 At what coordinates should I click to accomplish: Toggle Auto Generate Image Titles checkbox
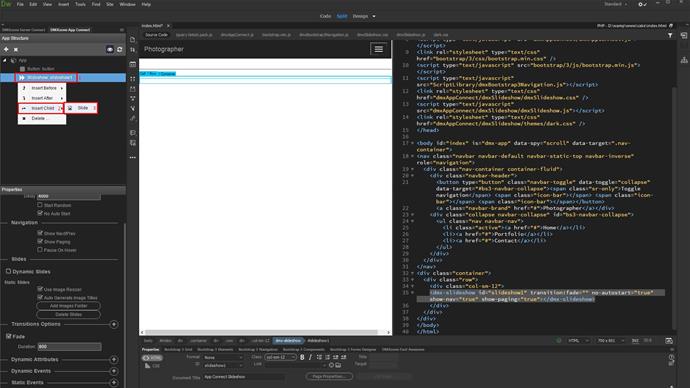[40, 297]
